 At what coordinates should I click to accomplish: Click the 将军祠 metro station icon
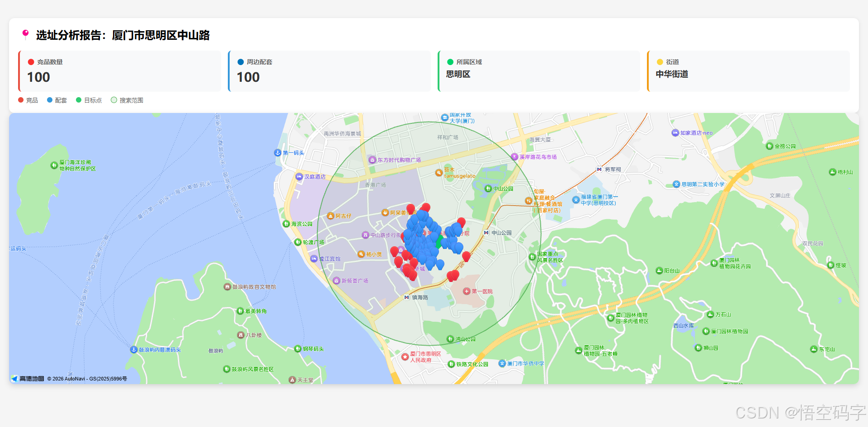click(599, 169)
